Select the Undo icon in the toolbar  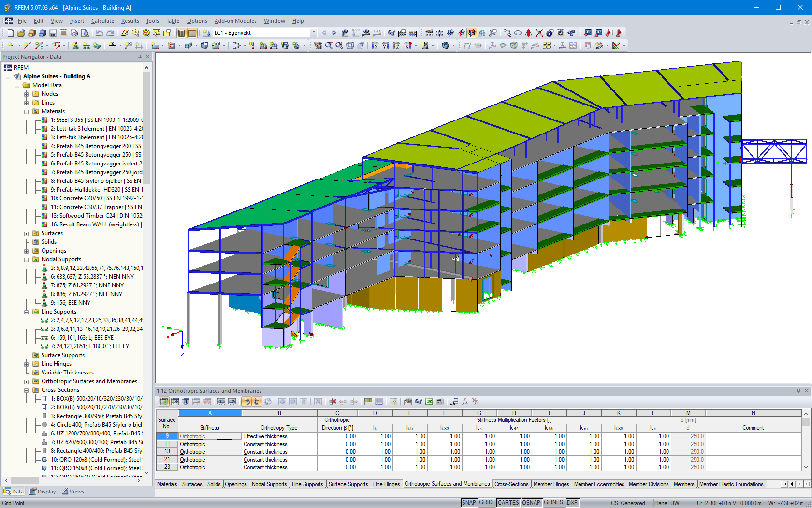tap(100, 33)
